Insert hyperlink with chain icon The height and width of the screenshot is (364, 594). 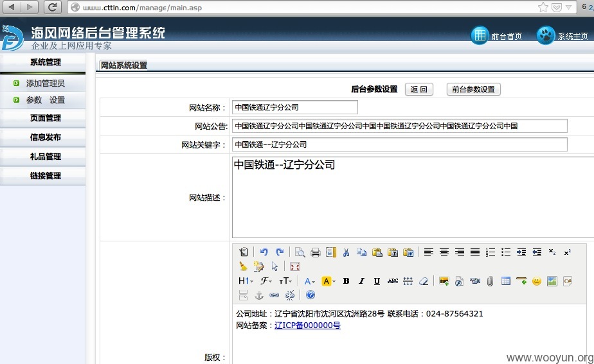[x=274, y=295]
